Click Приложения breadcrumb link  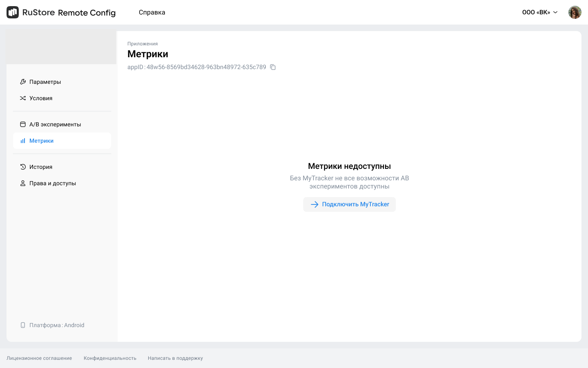tap(143, 44)
